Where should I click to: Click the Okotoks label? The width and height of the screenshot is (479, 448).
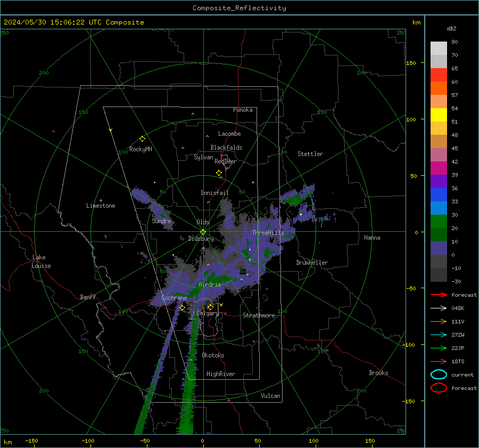pos(213,355)
